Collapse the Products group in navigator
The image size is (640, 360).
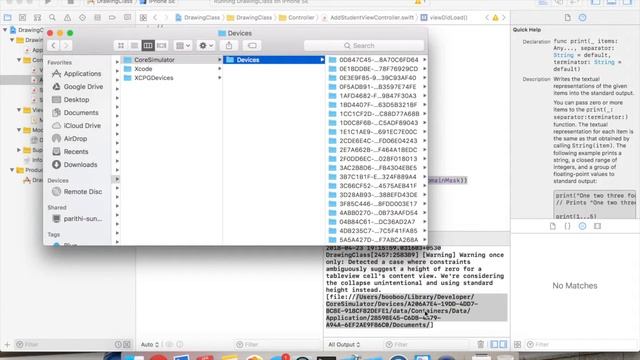[x=12, y=170]
